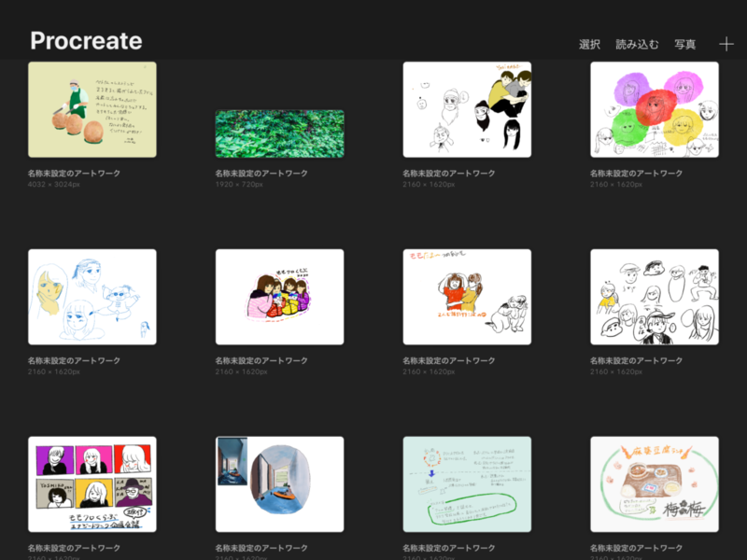
Task: Open the four girls in colorful jackets artwork
Action: pos(279,297)
